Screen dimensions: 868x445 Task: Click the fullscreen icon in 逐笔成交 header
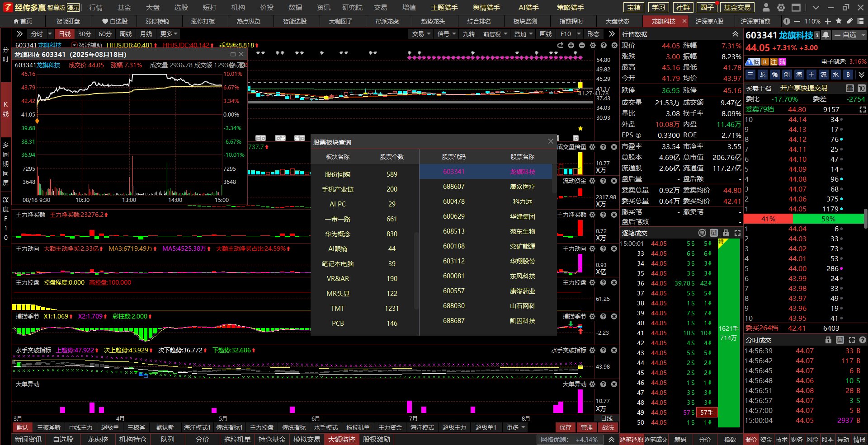737,233
